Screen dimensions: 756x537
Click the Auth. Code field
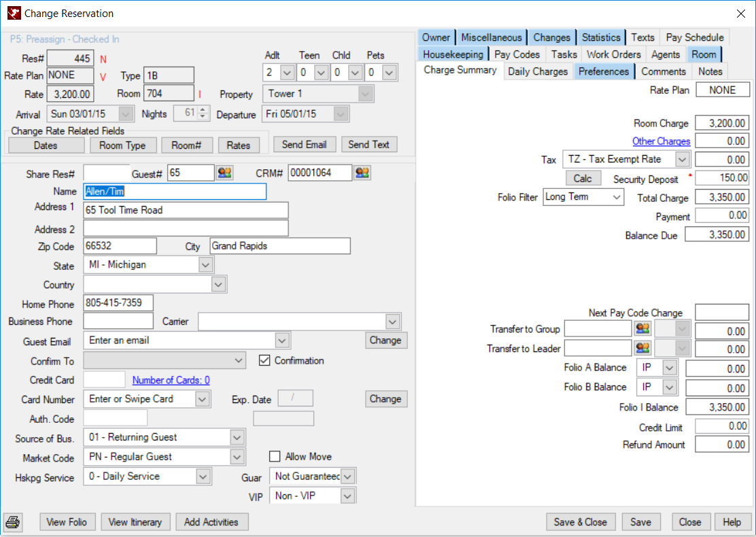click(x=115, y=418)
